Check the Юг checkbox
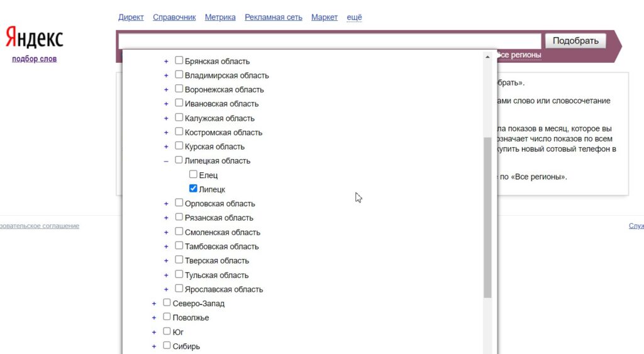The height and width of the screenshot is (354, 644). [167, 331]
